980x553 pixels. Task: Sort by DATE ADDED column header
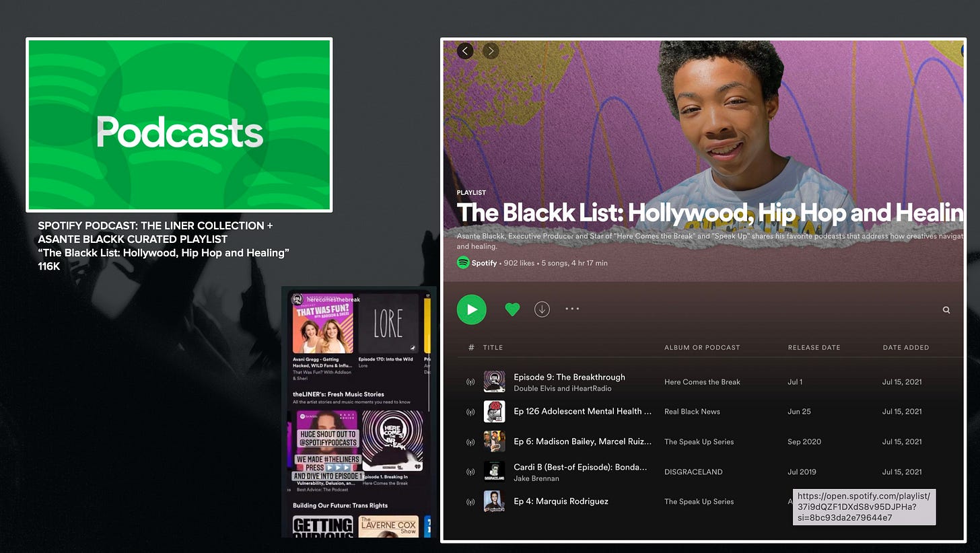pyautogui.click(x=906, y=348)
